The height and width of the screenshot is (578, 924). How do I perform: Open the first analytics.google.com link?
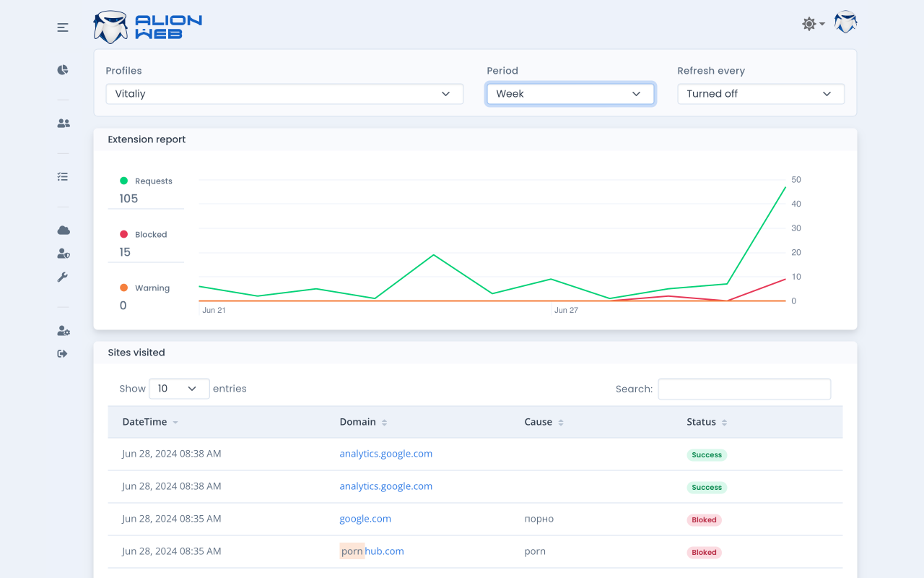(x=385, y=454)
